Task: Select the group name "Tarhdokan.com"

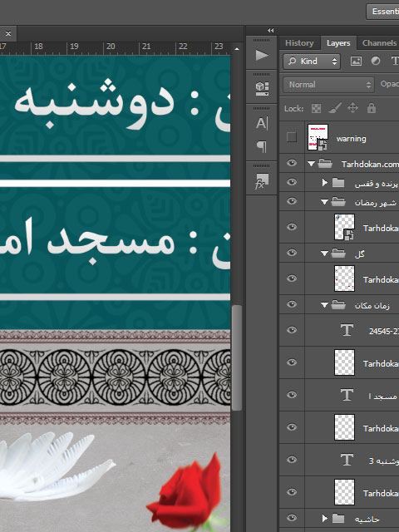Action: [370, 165]
